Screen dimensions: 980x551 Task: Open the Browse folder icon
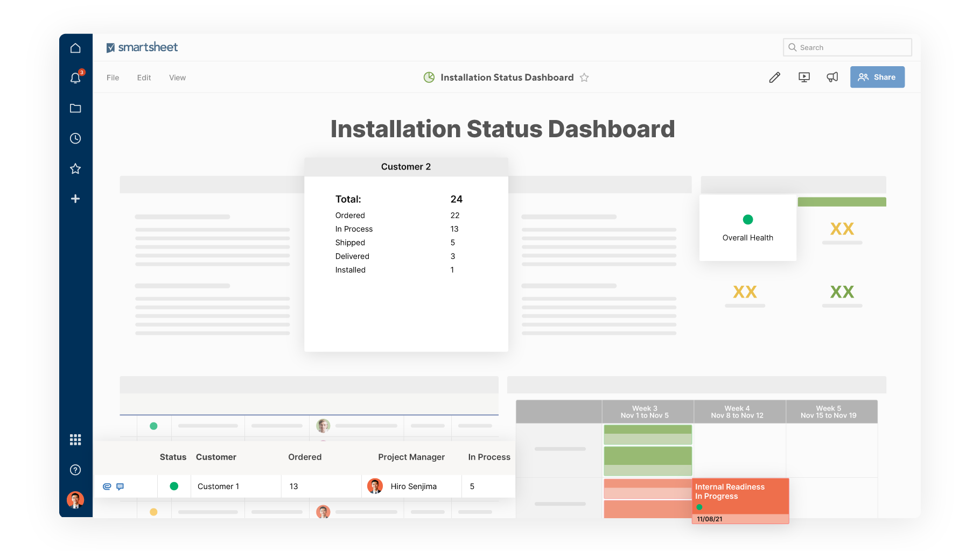(75, 109)
